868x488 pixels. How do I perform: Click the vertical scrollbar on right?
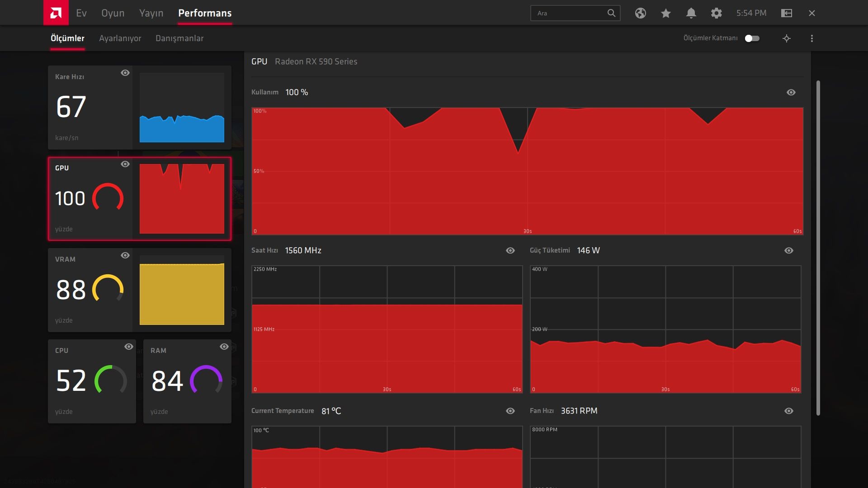(x=818, y=248)
